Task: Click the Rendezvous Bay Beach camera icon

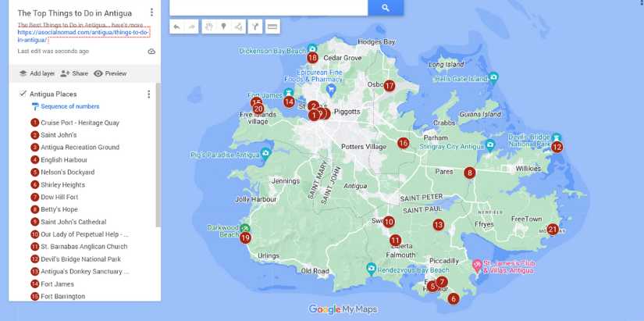Action: pyautogui.click(x=372, y=269)
